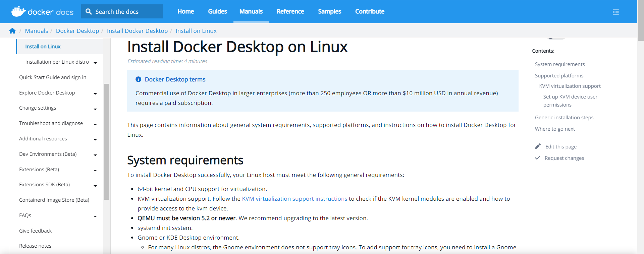Jump to Where to go next in Contents
Viewport: 644px width, 254px height.
coord(555,129)
